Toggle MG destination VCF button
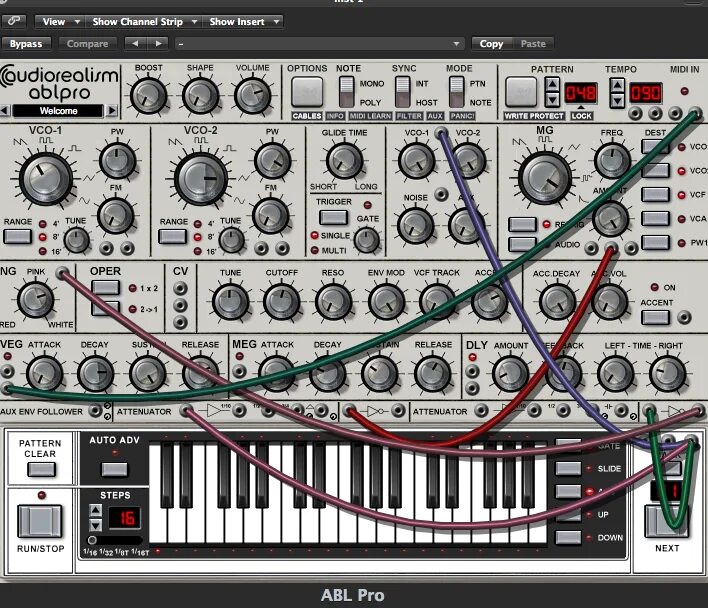Image resolution: width=708 pixels, height=608 pixels. 656,195
